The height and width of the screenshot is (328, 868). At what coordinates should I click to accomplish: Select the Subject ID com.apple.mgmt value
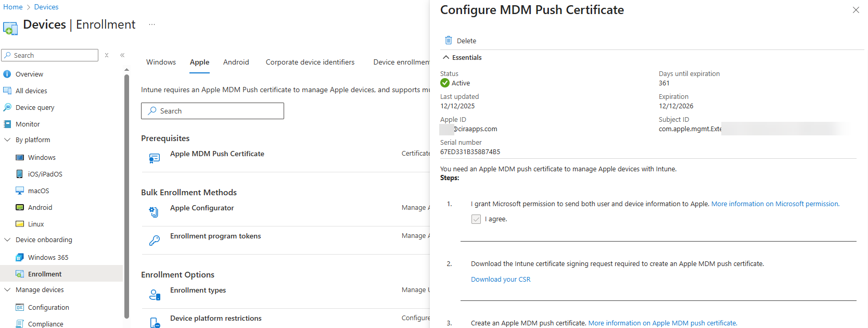(690, 129)
